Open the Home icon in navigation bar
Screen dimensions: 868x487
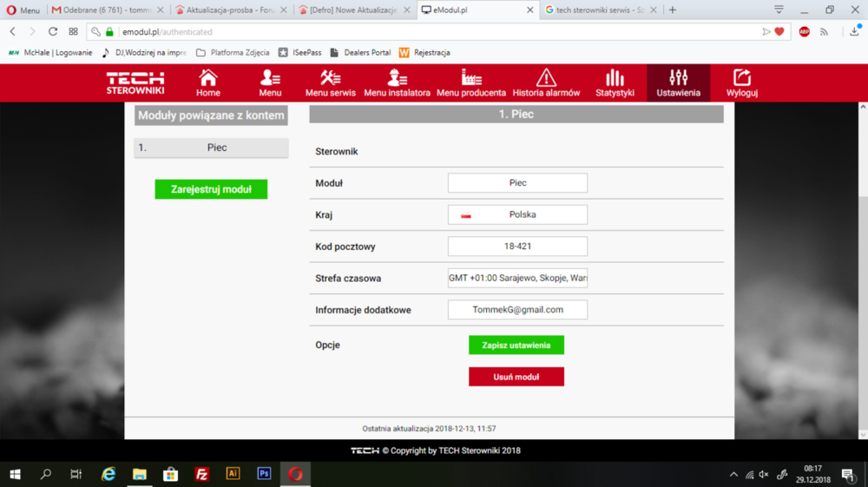click(207, 78)
